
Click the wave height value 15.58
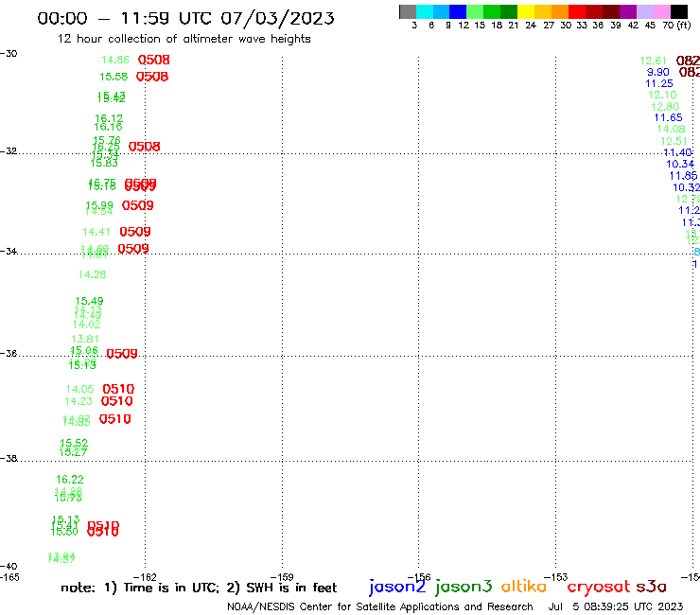(114, 77)
